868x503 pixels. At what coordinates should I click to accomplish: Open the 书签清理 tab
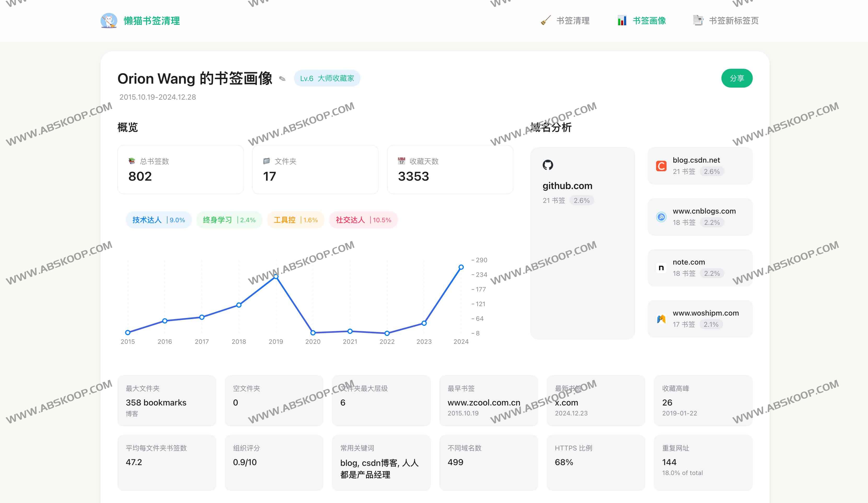click(x=572, y=21)
